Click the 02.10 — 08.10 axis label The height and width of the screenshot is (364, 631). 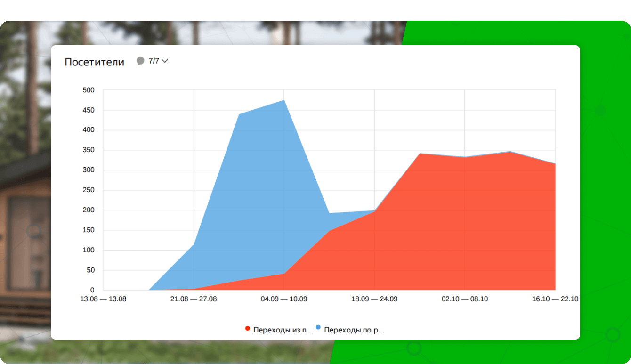click(465, 299)
